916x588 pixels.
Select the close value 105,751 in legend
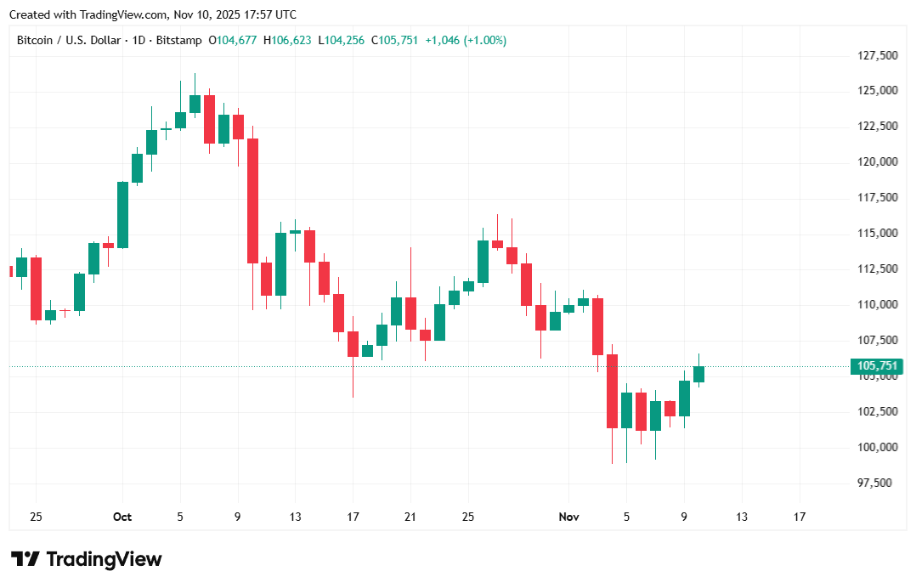(398, 40)
